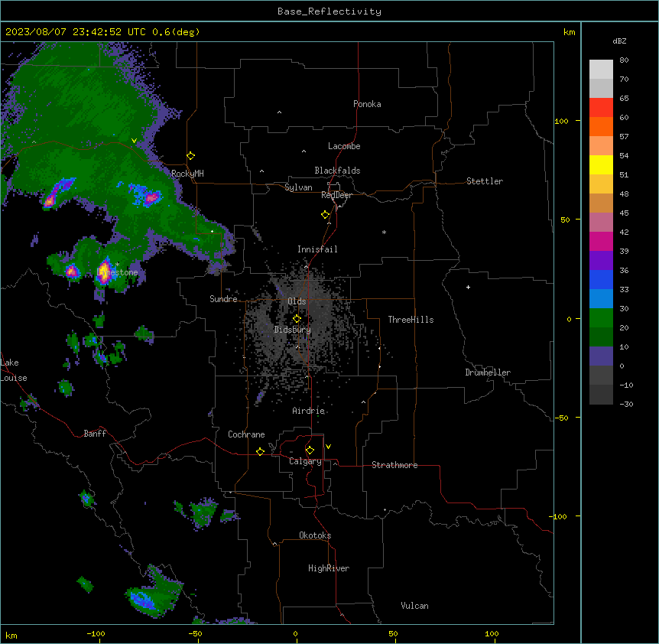
Task: Click the Ponoka city label
Action: tap(367, 104)
